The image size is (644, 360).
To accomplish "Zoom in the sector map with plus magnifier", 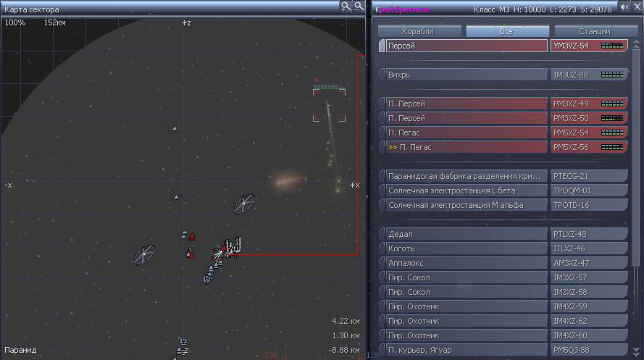I will point(346,7).
